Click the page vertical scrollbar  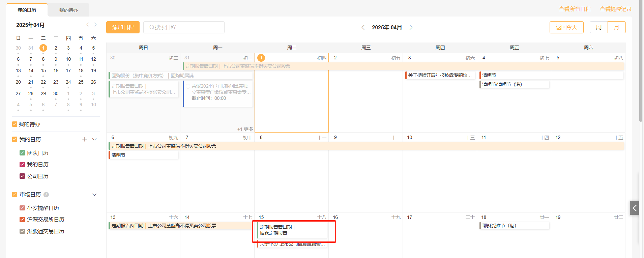(641, 61)
